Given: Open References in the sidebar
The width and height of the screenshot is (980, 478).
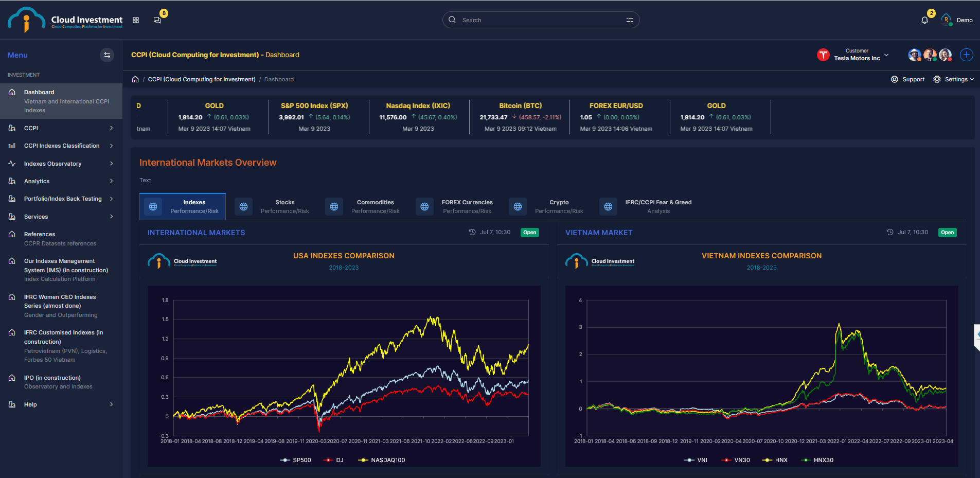Looking at the screenshot, I should 40,234.
